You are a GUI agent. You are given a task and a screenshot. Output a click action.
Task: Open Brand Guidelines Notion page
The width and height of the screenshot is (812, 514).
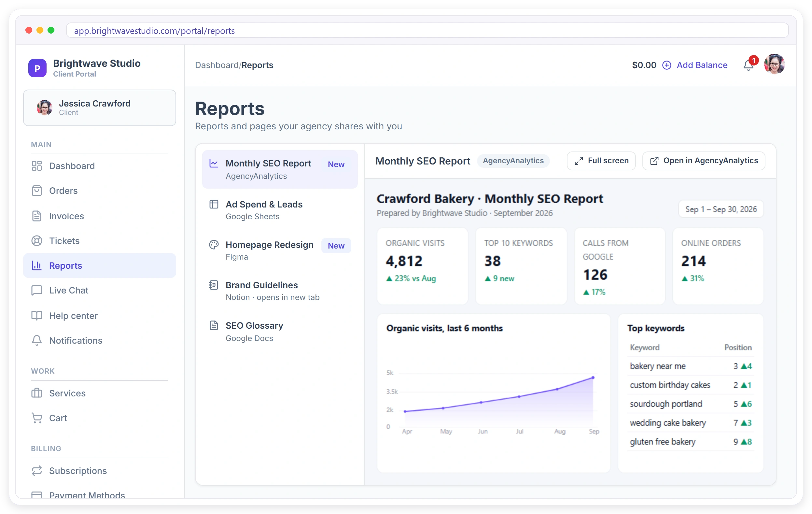(x=280, y=291)
